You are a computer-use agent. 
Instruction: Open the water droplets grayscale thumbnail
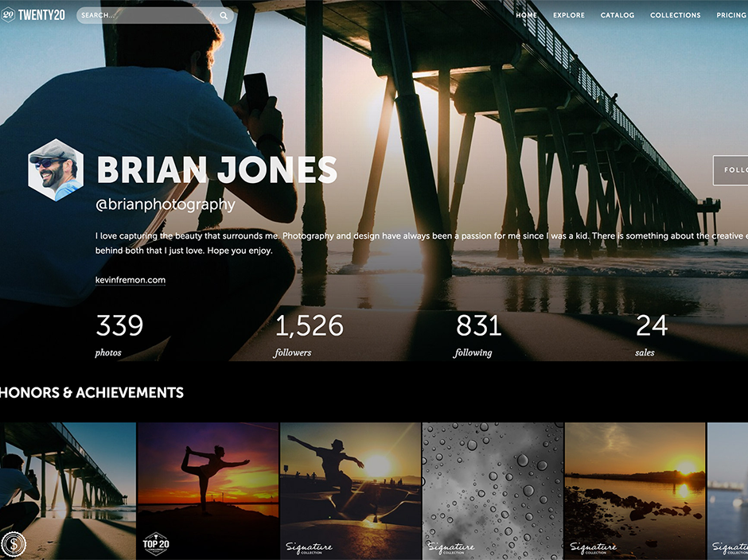click(x=493, y=491)
